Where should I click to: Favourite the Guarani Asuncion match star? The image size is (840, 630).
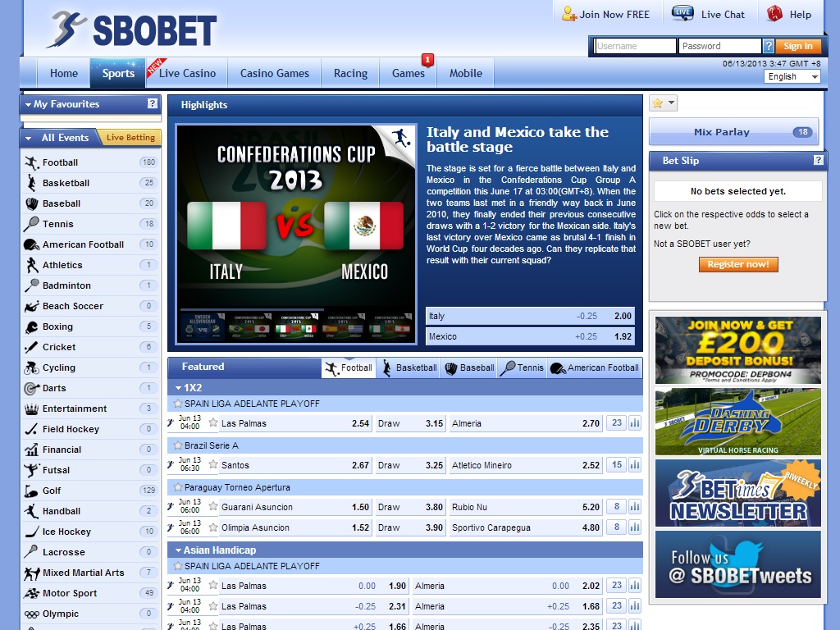(x=213, y=506)
